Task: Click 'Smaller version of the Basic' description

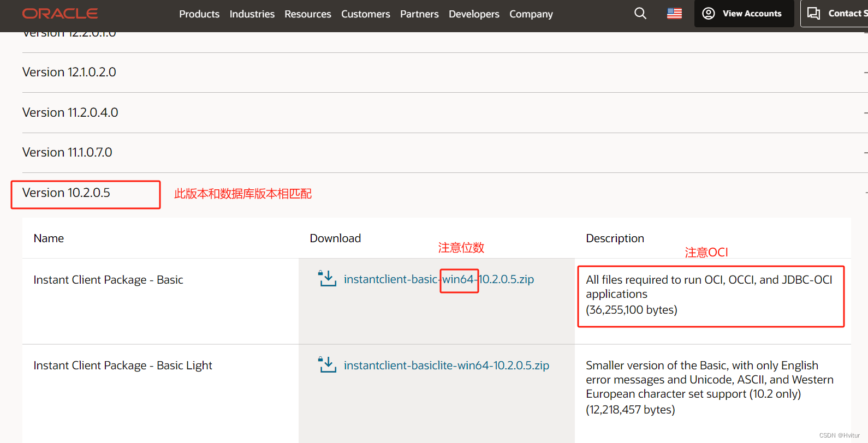Action: pos(710,380)
